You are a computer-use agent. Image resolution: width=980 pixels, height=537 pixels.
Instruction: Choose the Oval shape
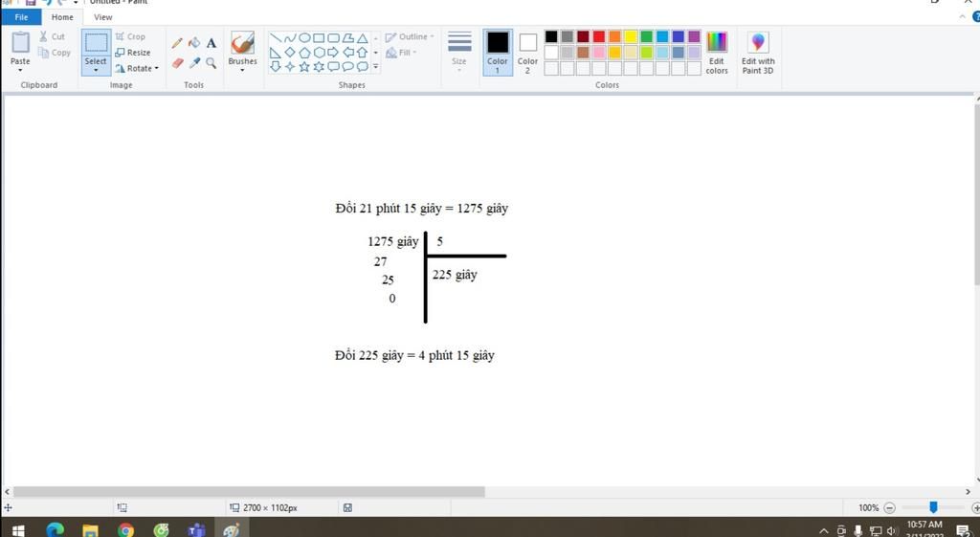tap(304, 38)
